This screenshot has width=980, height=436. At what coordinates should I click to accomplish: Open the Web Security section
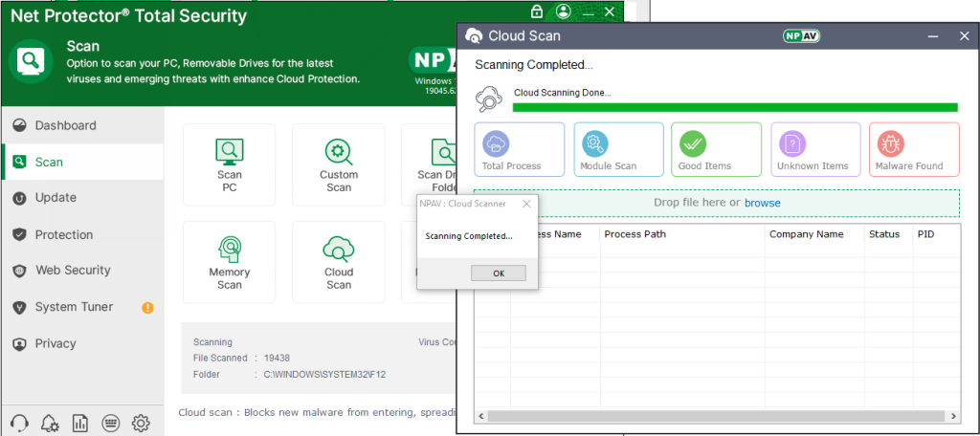(73, 271)
